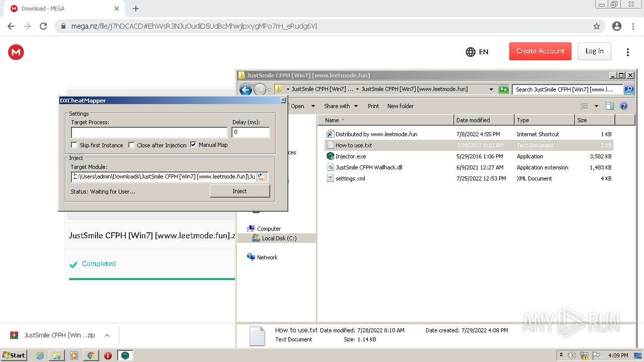Screen dimensions: 644x362
Task: Open Chrome three-dot menu beside the profile avatar
Action: (x=633, y=26)
